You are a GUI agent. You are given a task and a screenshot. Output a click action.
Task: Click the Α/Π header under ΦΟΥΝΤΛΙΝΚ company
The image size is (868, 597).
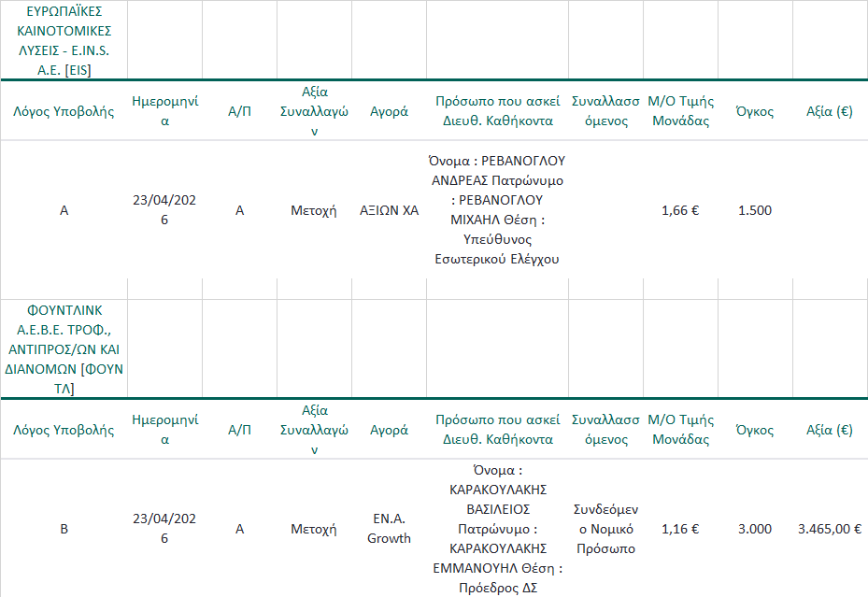pyautogui.click(x=240, y=430)
